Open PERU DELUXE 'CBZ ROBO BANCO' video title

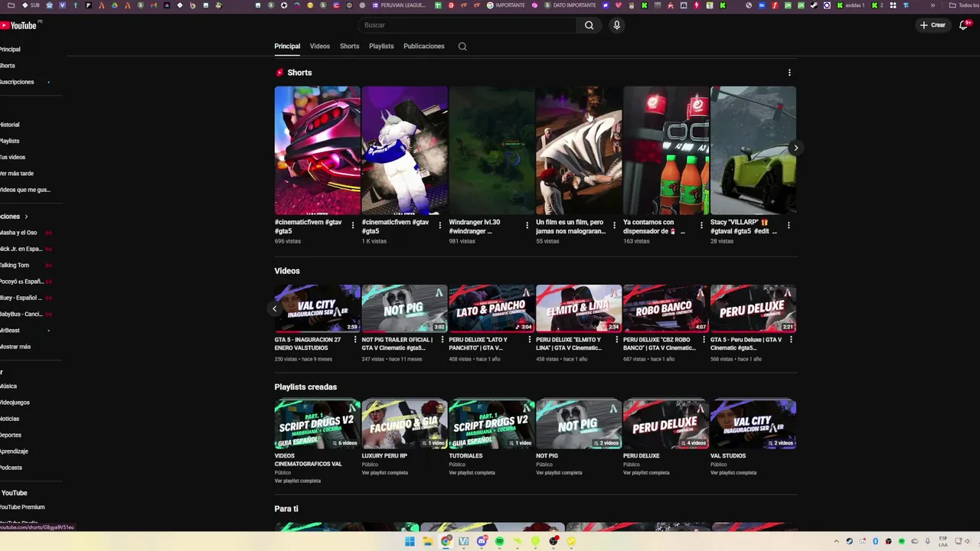(659, 344)
